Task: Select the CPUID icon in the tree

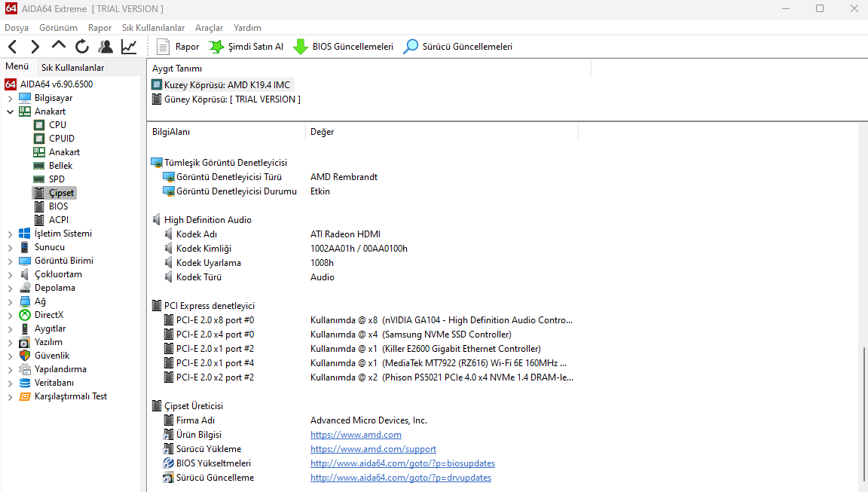Action: (x=38, y=139)
